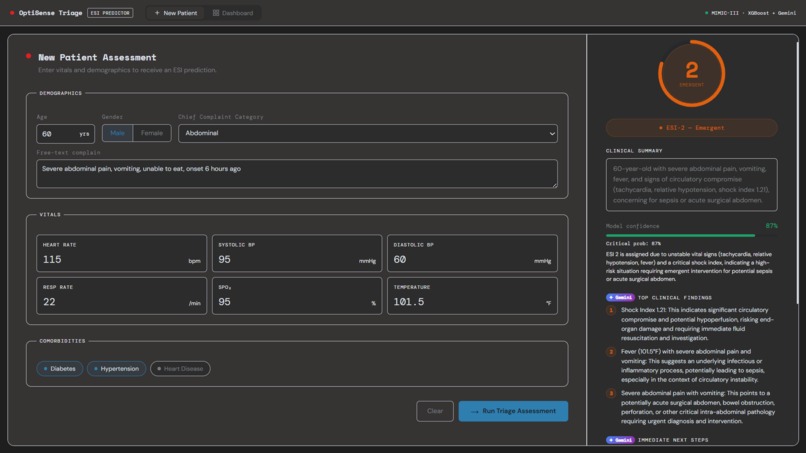The image size is (806, 453).
Task: Toggle the Hypertension comorbidity chip
Action: click(116, 369)
